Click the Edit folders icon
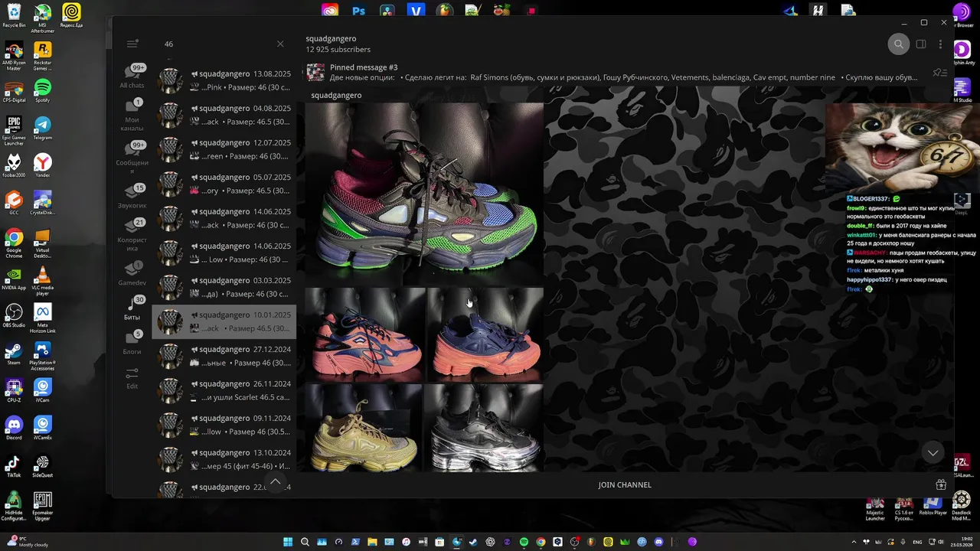 (x=132, y=377)
